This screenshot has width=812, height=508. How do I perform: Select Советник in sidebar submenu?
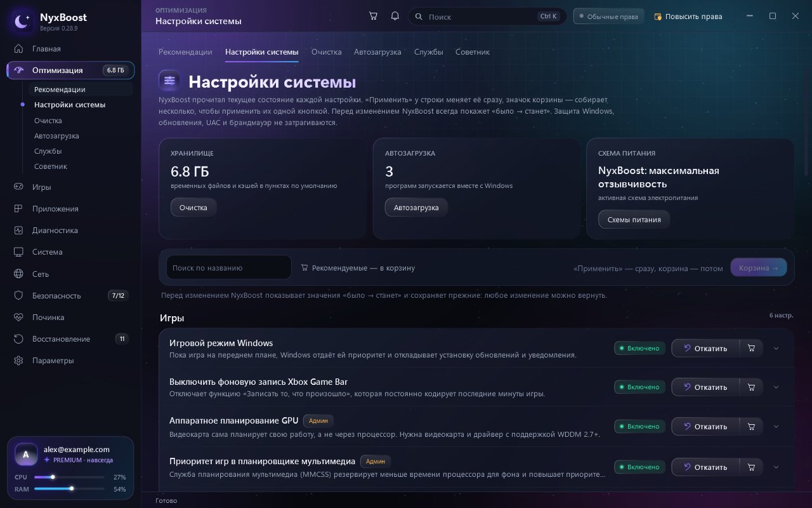(81, 166)
